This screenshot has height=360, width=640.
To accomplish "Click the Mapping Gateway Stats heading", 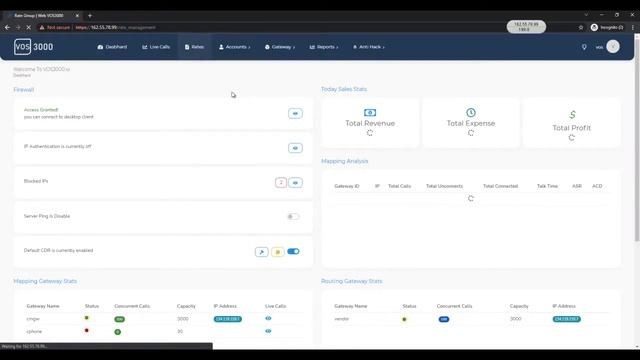I will [45, 281].
